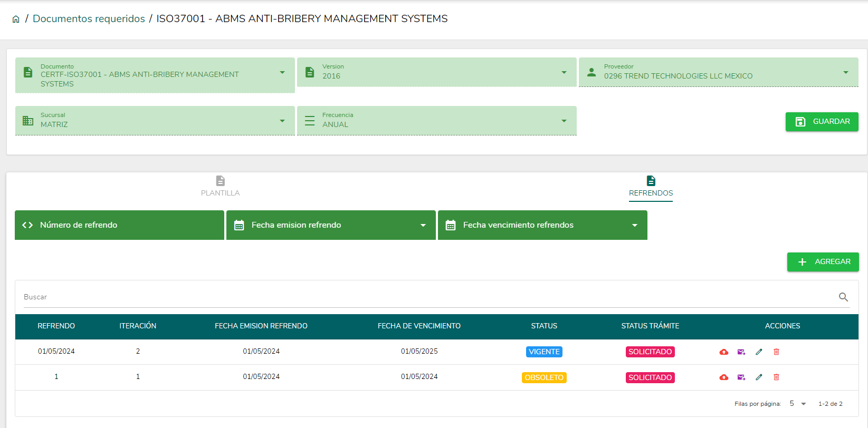Sort by STATUS TRÁMITE column header

pyautogui.click(x=650, y=326)
